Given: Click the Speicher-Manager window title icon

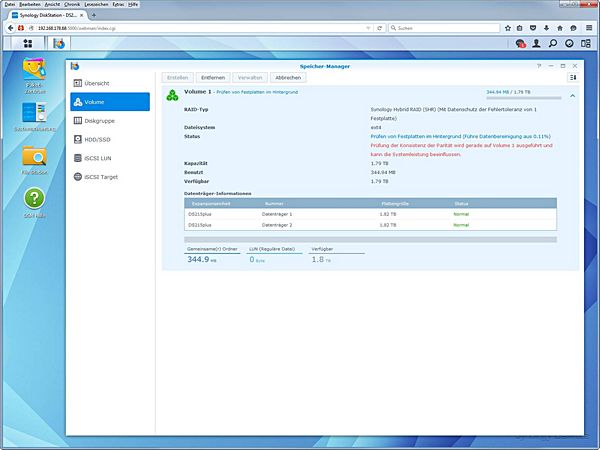Looking at the screenshot, I should [x=75, y=66].
